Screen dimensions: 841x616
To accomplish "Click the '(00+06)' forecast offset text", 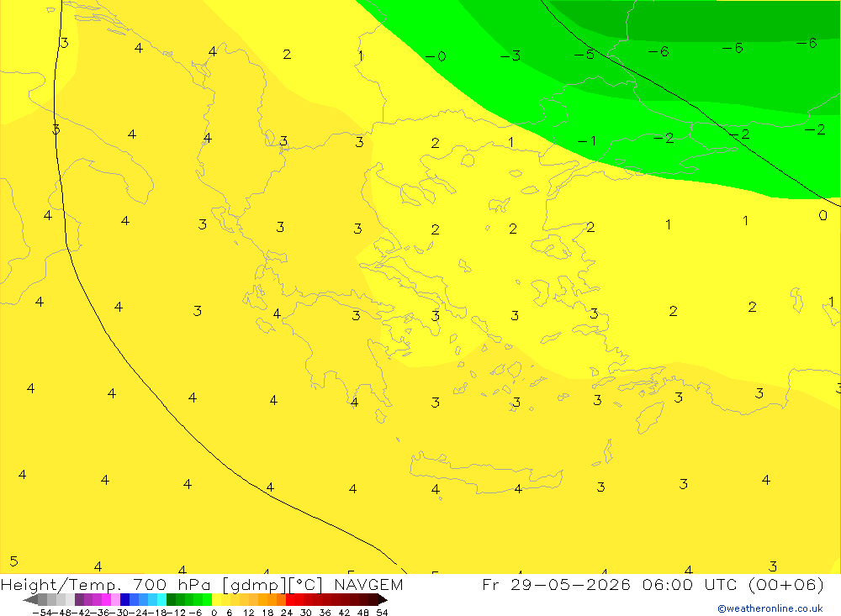I will tap(785, 584).
